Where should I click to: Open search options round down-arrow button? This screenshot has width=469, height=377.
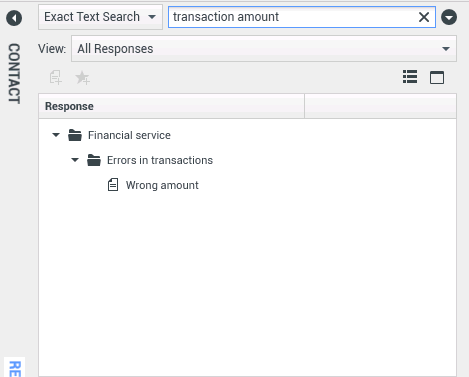(449, 17)
